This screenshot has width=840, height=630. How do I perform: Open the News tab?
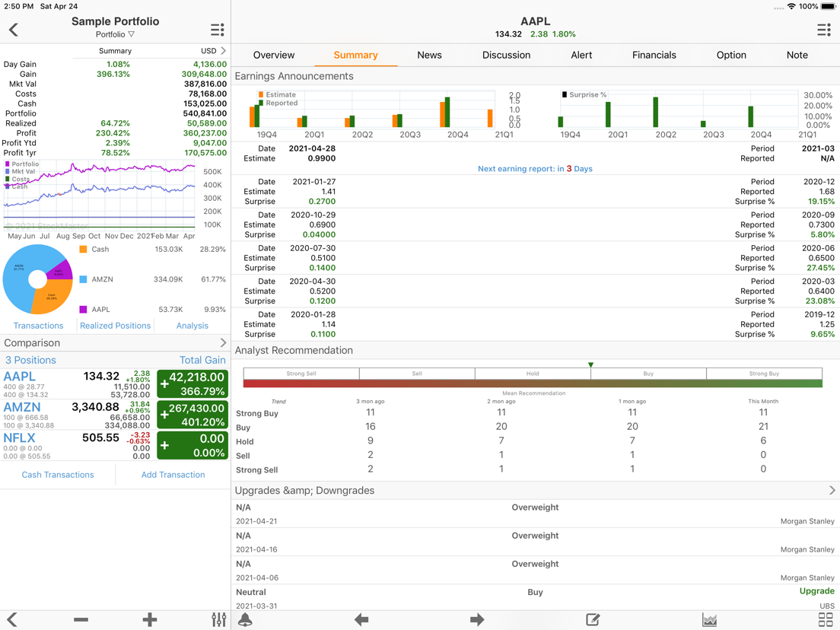coord(429,56)
